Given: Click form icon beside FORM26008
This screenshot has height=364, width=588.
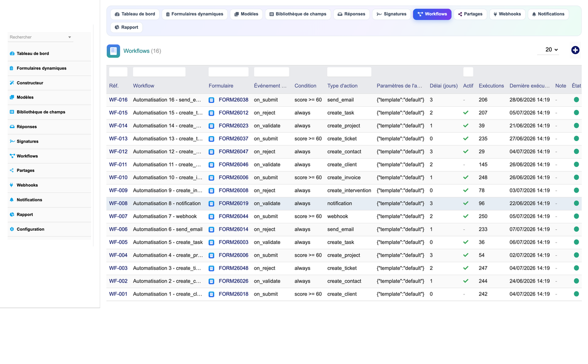Looking at the screenshot, I should [212, 191].
